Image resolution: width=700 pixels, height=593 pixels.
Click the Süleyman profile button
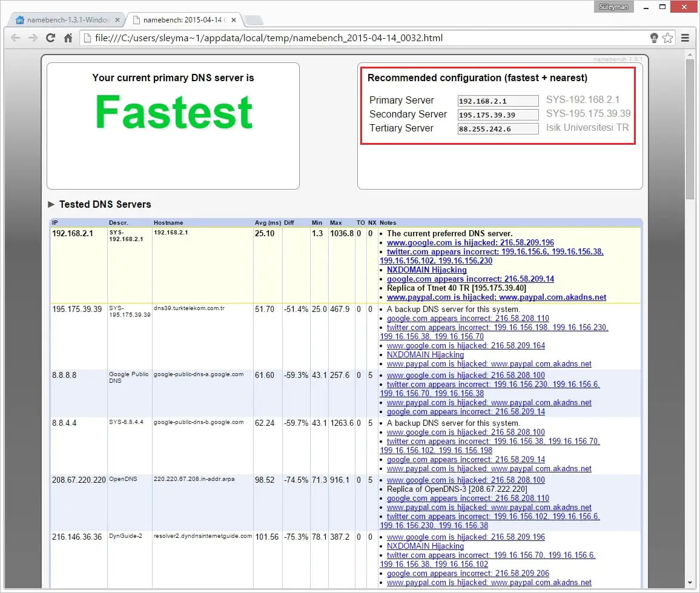[614, 7]
